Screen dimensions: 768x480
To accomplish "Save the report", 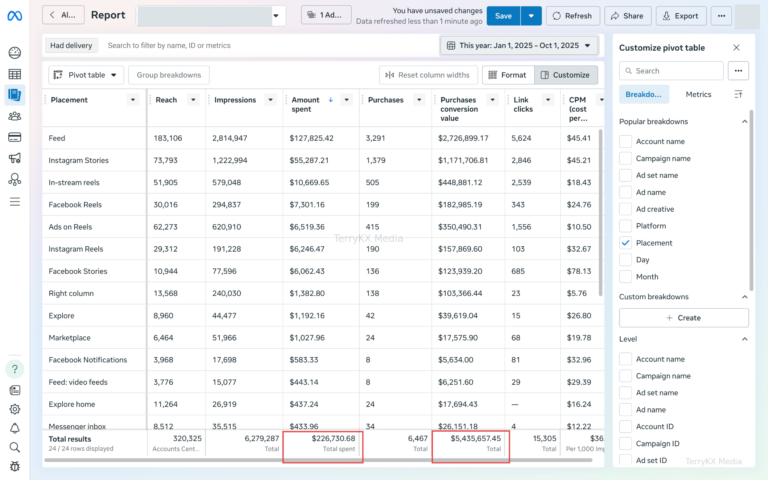I will tap(503, 16).
